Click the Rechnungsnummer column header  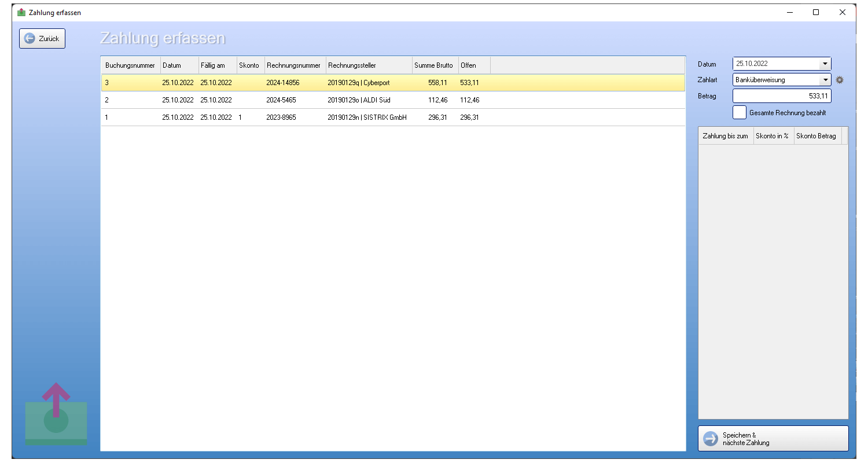[295, 65]
